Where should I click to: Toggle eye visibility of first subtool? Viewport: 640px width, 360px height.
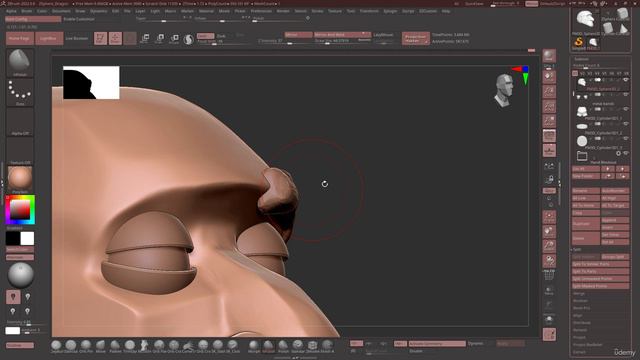[x=626, y=80]
